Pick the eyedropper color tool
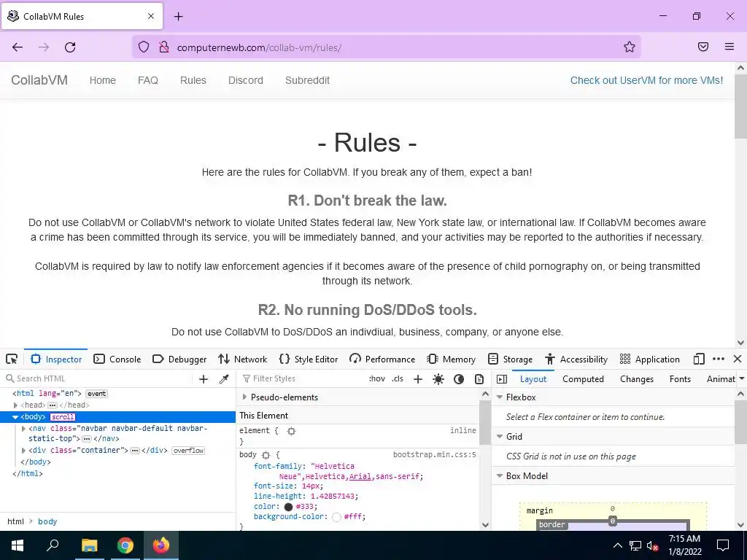This screenshot has height=560, width=747. click(x=224, y=379)
